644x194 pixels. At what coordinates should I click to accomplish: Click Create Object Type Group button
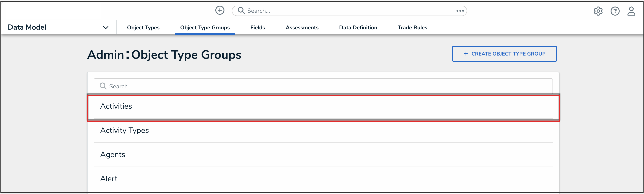pos(504,54)
